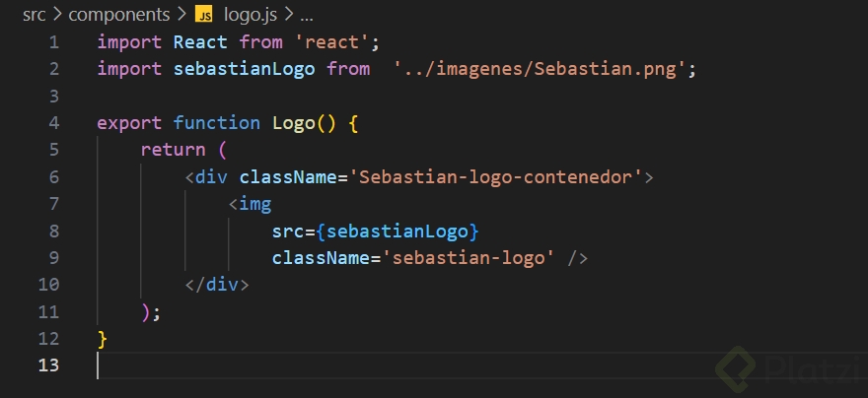This screenshot has height=398, width=868.
Task: Select the logo.js breadcrumb file
Action: tap(251, 15)
